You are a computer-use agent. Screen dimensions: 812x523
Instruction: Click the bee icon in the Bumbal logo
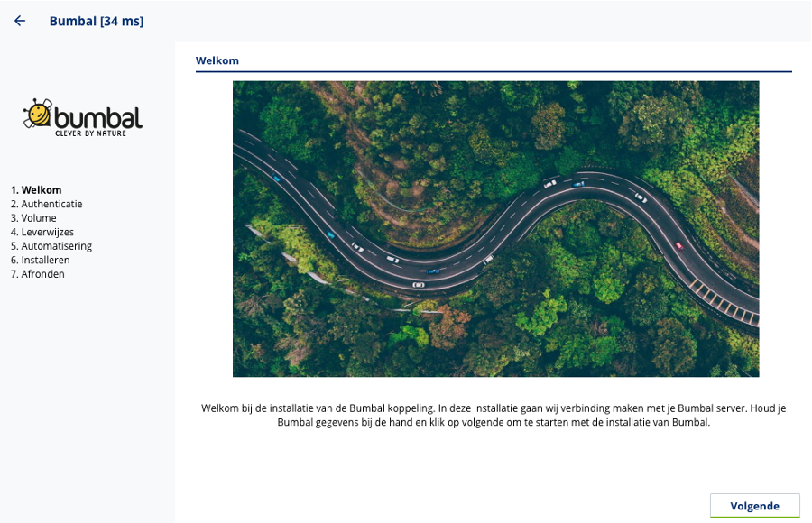coord(37,113)
